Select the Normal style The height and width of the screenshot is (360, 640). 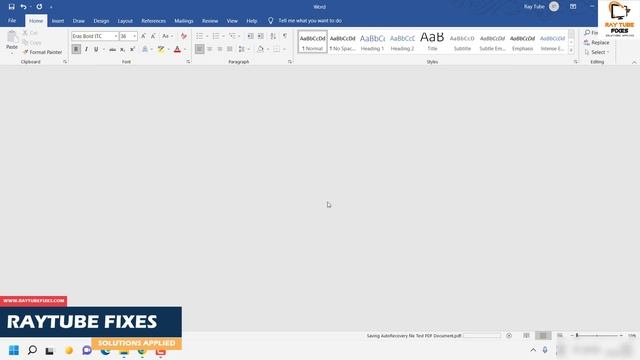pos(312,42)
